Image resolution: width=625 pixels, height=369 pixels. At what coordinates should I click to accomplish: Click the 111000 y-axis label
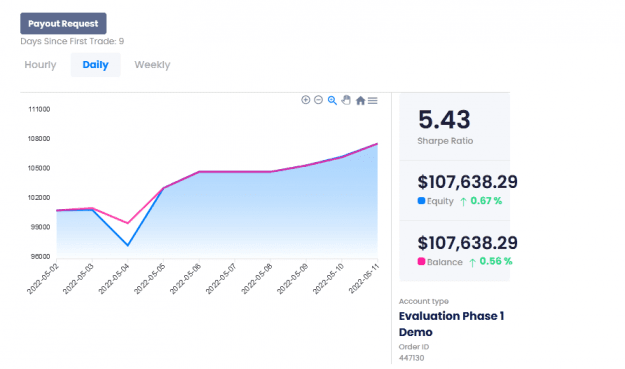click(x=39, y=109)
